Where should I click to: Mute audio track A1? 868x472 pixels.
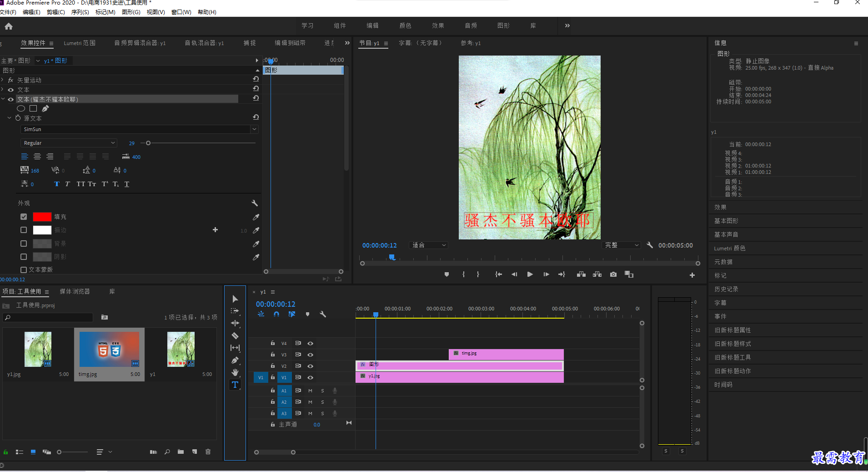click(310, 391)
